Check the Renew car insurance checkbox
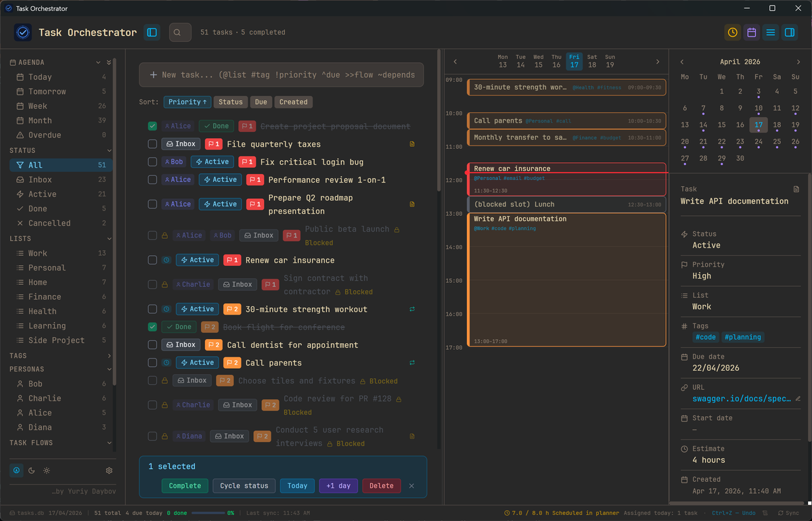Screen dimensions: 812x521 coord(152,260)
